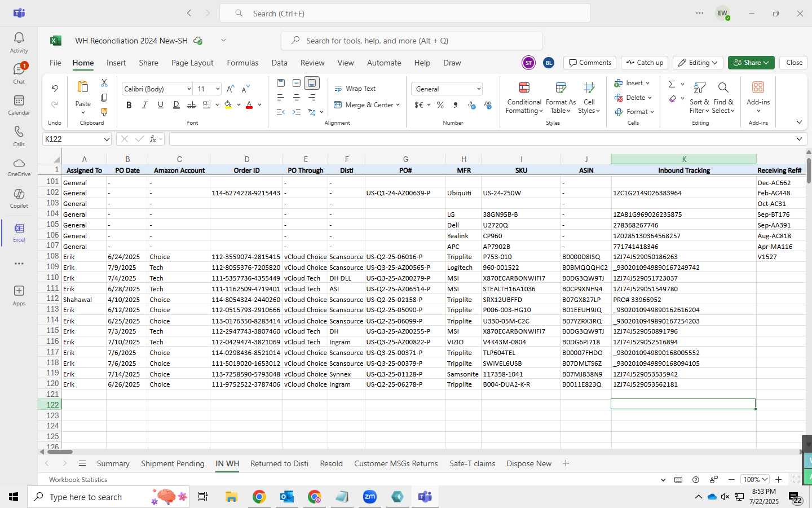
Task: Toggle Bottom Align vertical alignment
Action: click(312, 83)
